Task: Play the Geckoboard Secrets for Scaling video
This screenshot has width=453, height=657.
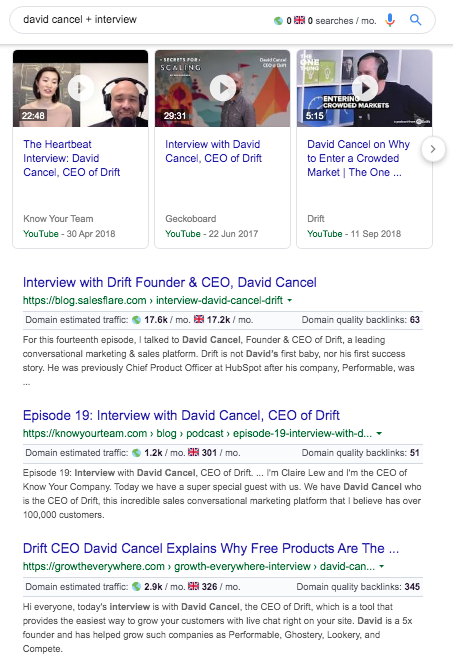Action: point(223,88)
